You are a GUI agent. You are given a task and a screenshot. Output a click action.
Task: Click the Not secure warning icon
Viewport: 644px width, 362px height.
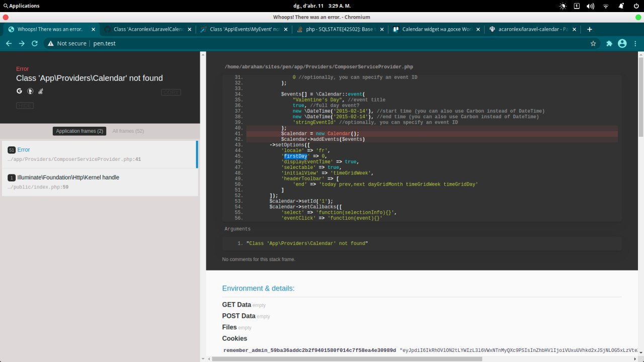(x=51, y=43)
